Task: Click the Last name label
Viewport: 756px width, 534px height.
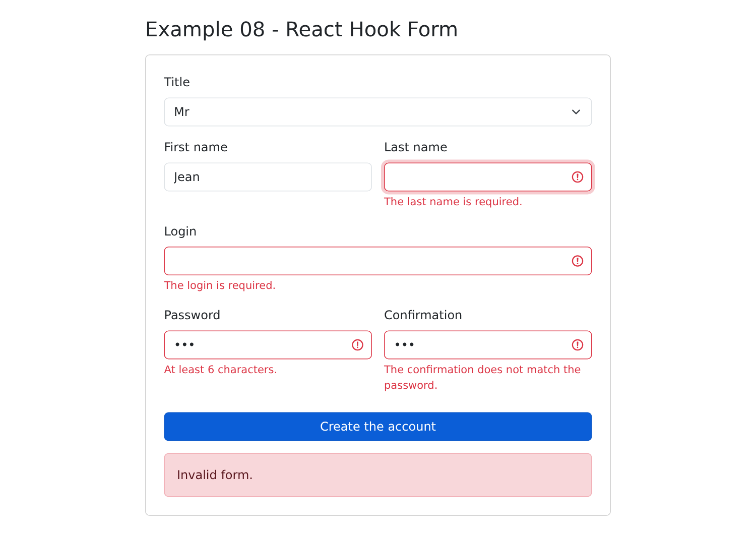Action: click(415, 147)
